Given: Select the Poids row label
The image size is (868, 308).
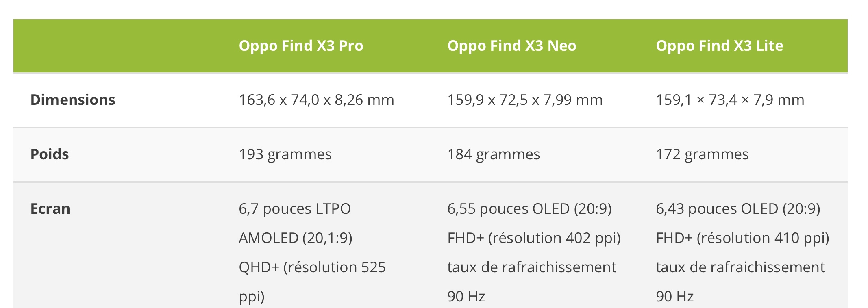Looking at the screenshot, I should pyautogui.click(x=50, y=154).
